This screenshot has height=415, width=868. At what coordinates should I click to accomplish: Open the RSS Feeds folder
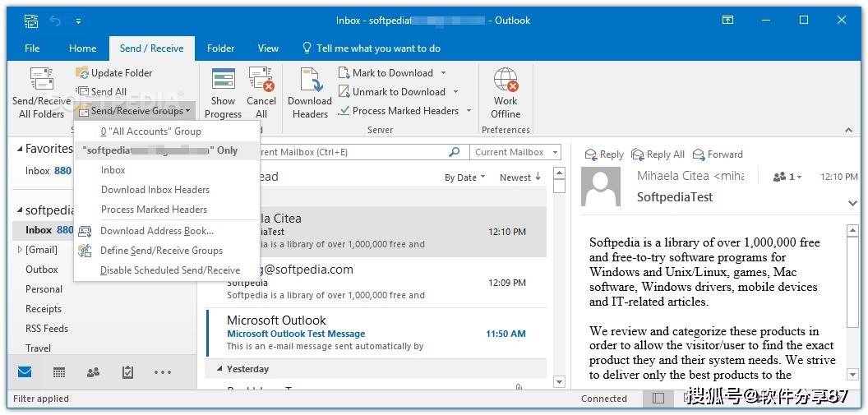click(47, 328)
